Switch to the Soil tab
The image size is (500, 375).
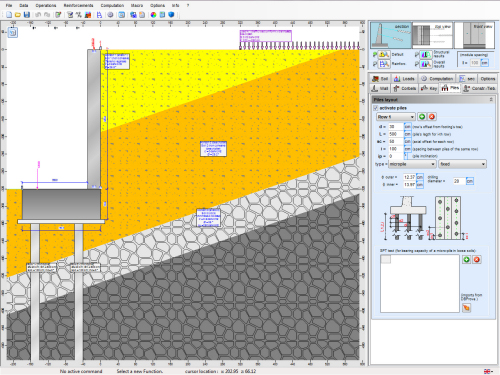(380, 79)
